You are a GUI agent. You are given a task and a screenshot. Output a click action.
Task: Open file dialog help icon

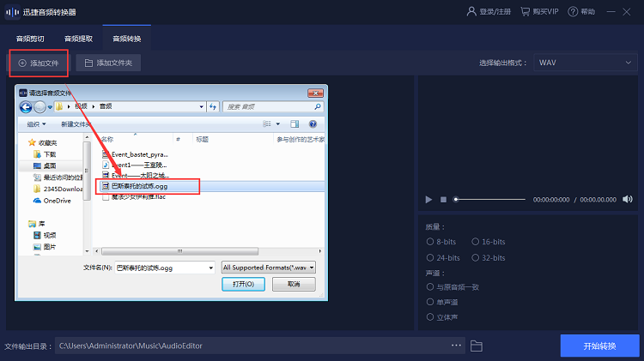click(313, 123)
